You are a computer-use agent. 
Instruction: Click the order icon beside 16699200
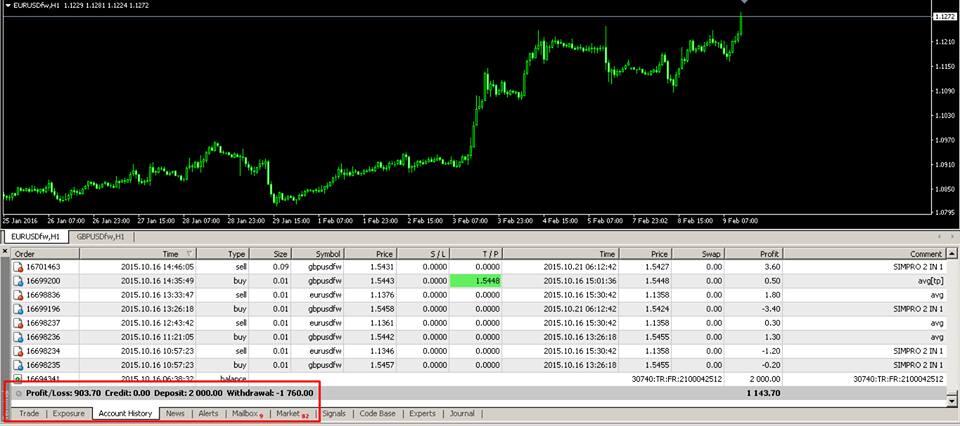coord(18,282)
